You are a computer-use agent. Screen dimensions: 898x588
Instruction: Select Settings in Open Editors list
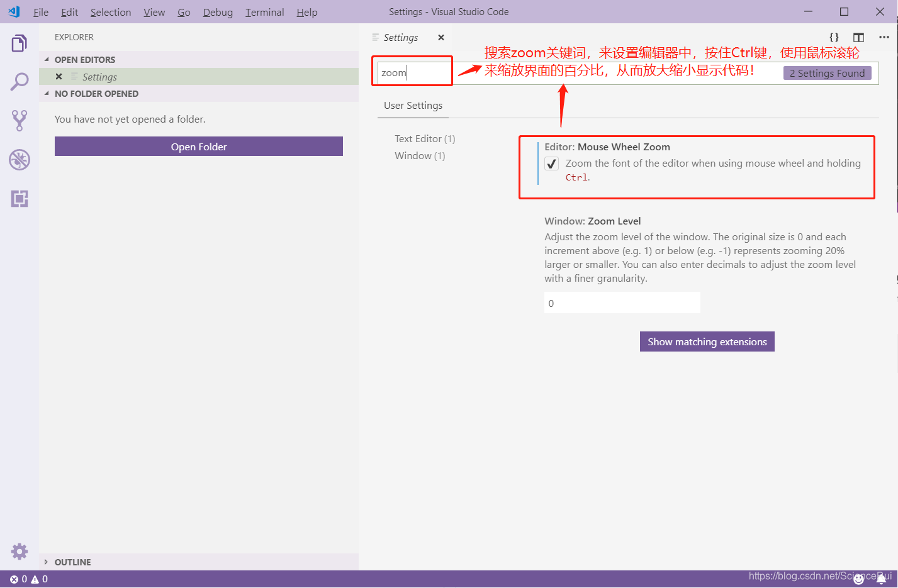[x=199, y=77]
